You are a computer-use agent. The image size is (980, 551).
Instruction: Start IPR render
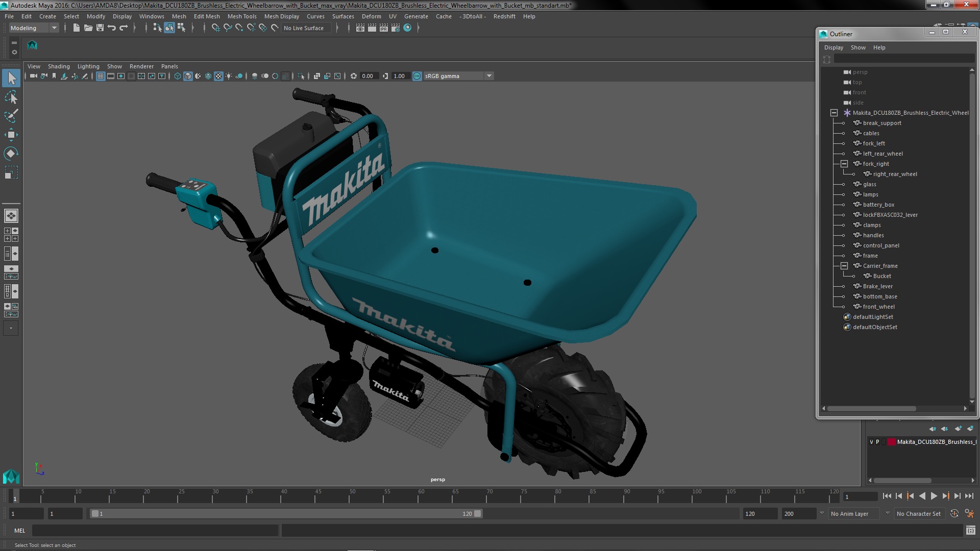(x=384, y=28)
